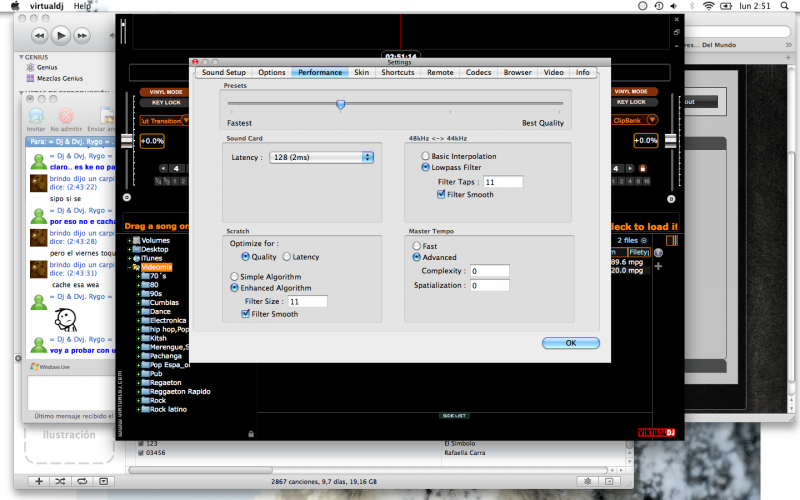800x500 pixels.
Task: Switch to the Video settings tab
Action: tap(553, 72)
